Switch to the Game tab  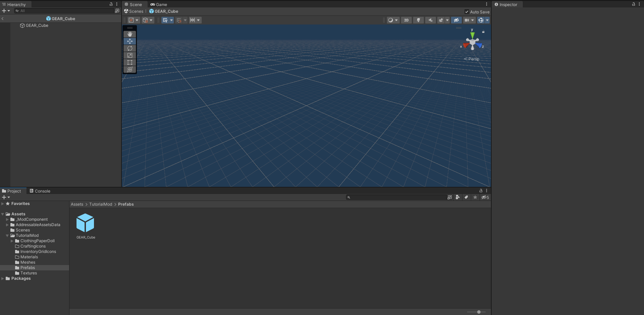point(159,4)
